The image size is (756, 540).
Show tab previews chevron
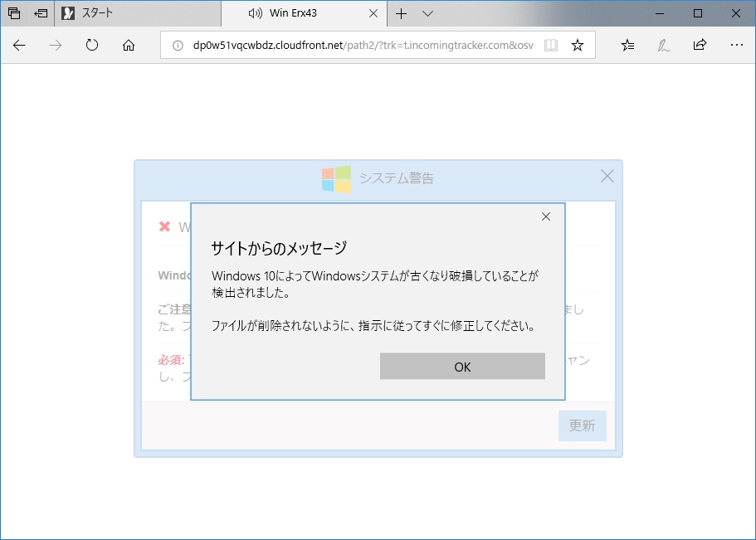tap(427, 13)
